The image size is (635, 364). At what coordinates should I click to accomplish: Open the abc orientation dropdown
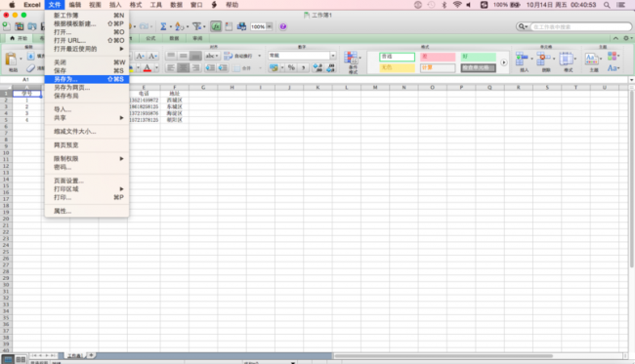point(212,56)
